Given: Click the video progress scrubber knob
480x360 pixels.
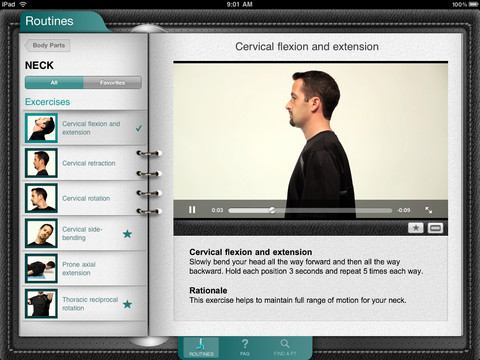Looking at the screenshot, I should tap(272, 210).
